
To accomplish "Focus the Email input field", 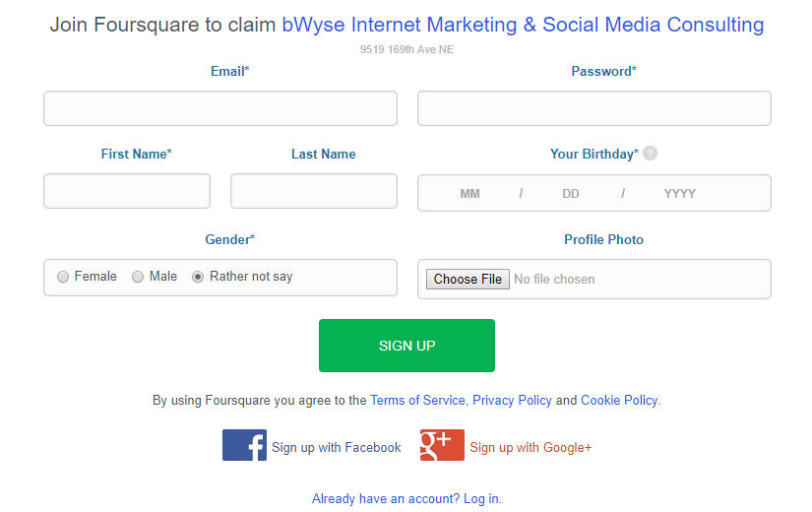I will tap(220, 108).
